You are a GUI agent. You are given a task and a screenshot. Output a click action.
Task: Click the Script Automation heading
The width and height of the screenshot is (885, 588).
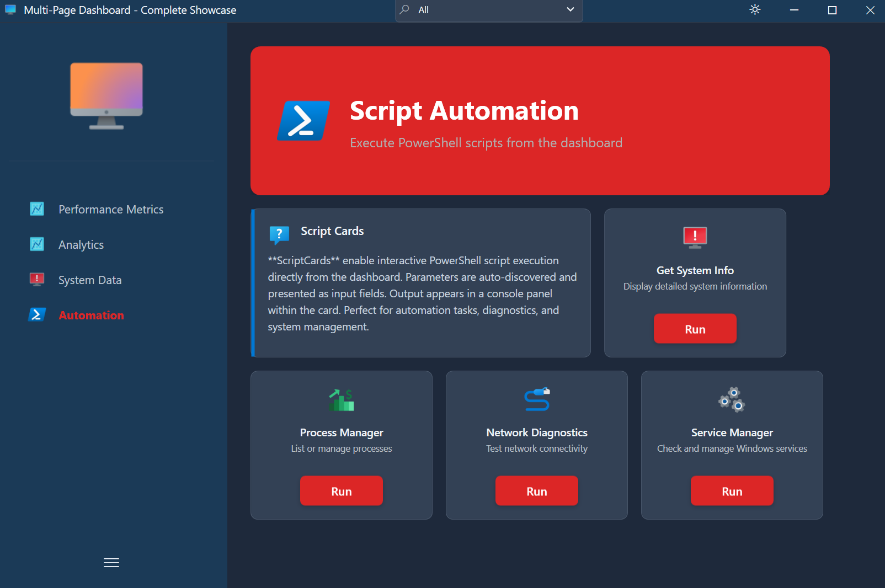(x=464, y=111)
